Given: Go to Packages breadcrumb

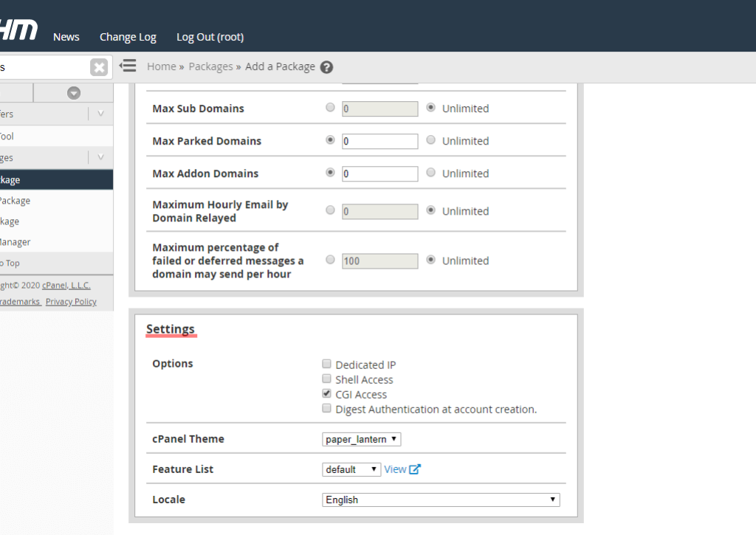Looking at the screenshot, I should (x=210, y=66).
